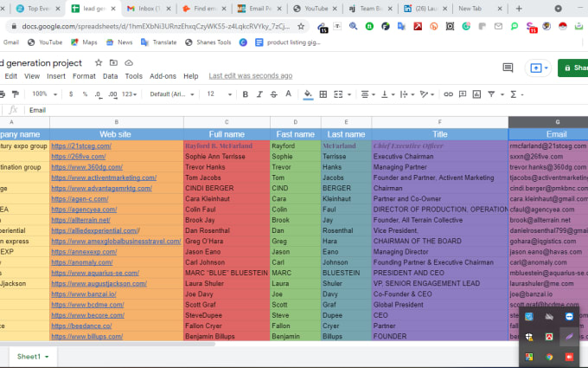This screenshot has height=368, width=588.
Task: Click the paint format roller
Action: (x=16, y=94)
